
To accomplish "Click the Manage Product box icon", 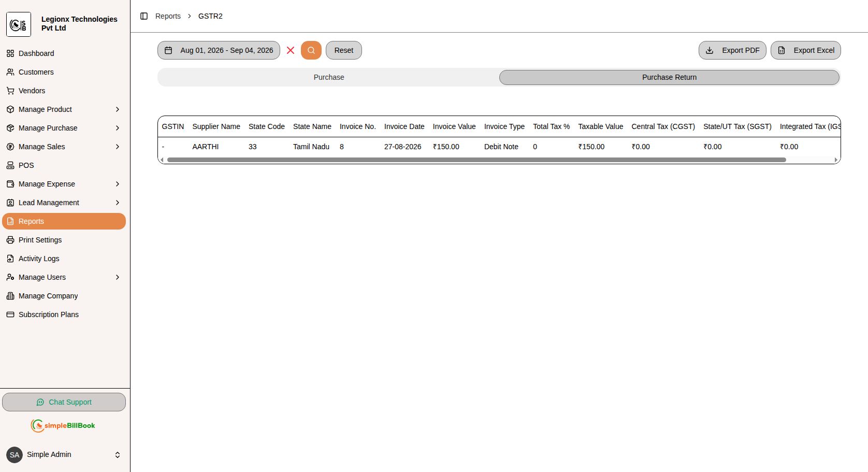I will point(10,109).
